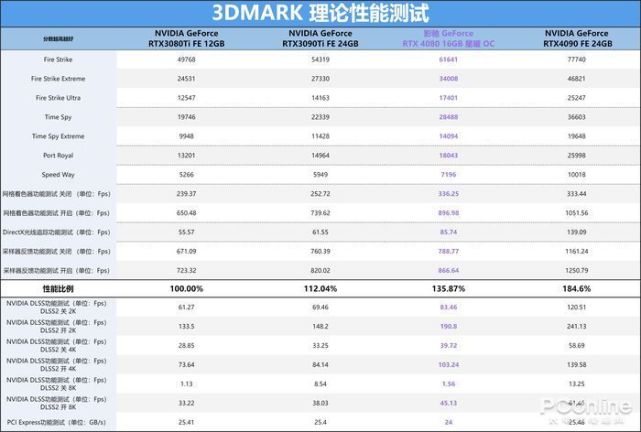Select ray tracing value 55.57
Screen dimensions: 641x432
[x=186, y=232]
